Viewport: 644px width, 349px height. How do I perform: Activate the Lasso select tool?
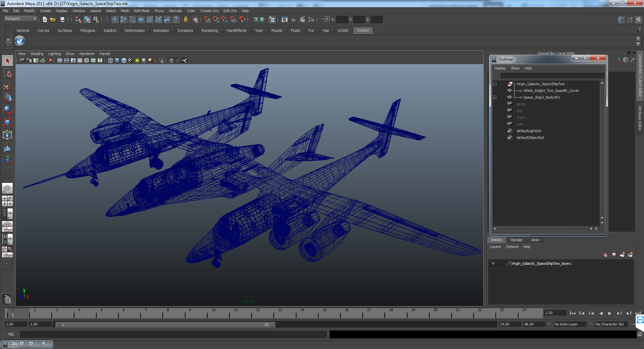tap(7, 73)
